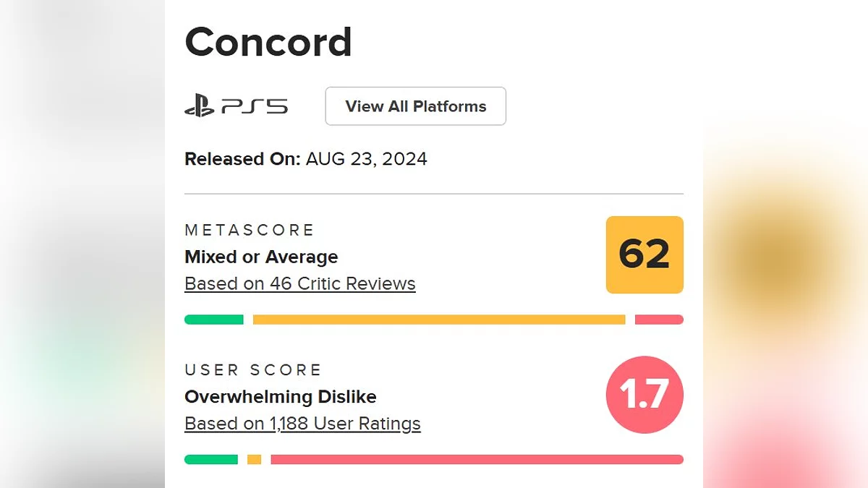Image resolution: width=868 pixels, height=488 pixels.
Task: Select small yellow segment of User Score bar
Action: click(x=254, y=459)
